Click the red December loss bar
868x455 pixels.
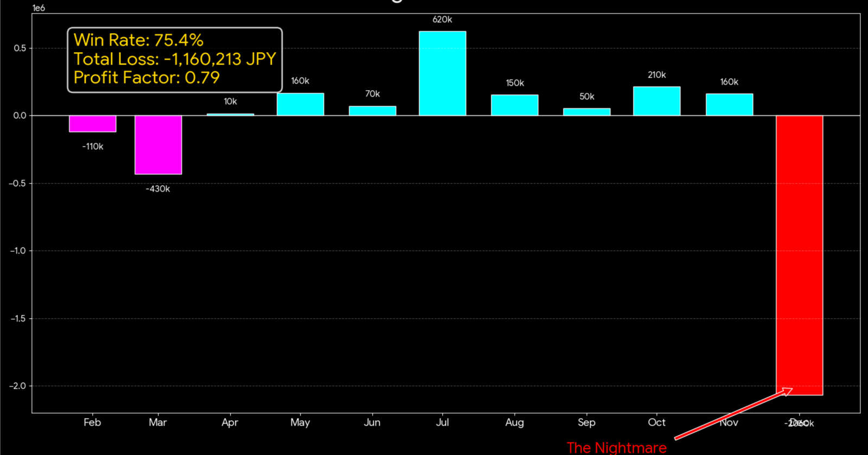click(799, 255)
